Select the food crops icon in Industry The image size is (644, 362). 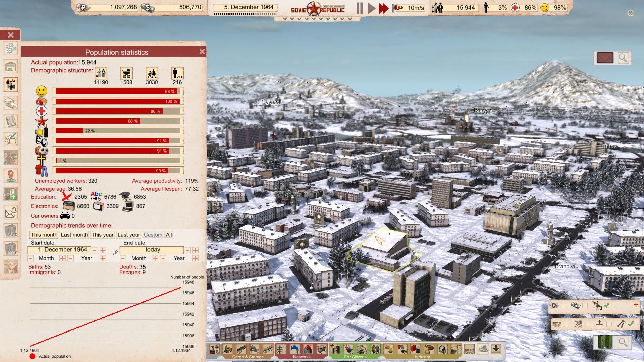[389, 349]
